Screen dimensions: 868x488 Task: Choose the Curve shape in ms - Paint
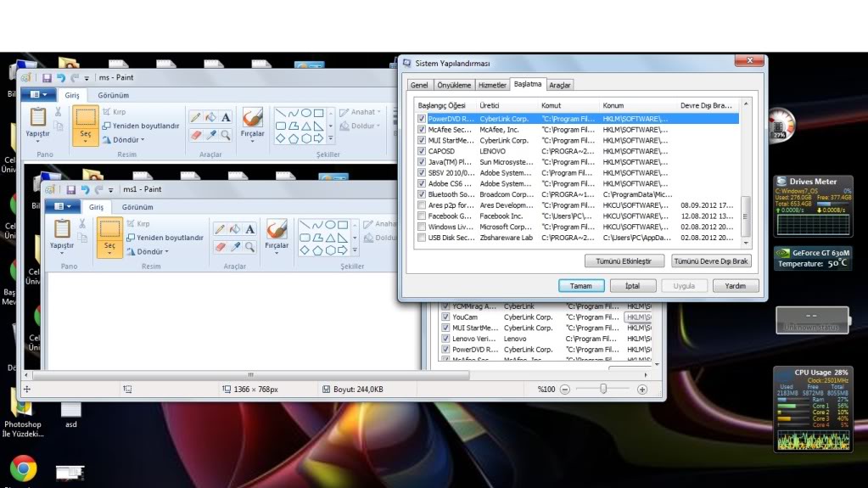tap(294, 113)
